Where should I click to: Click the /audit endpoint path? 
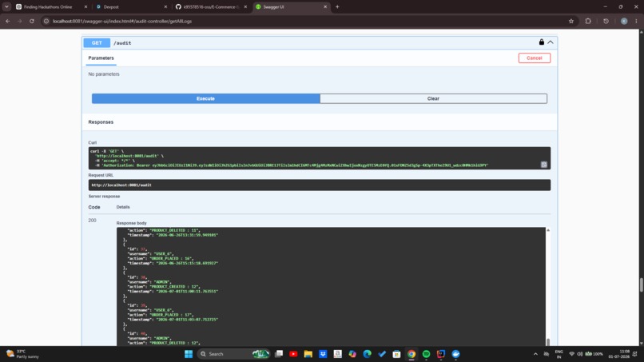click(122, 42)
